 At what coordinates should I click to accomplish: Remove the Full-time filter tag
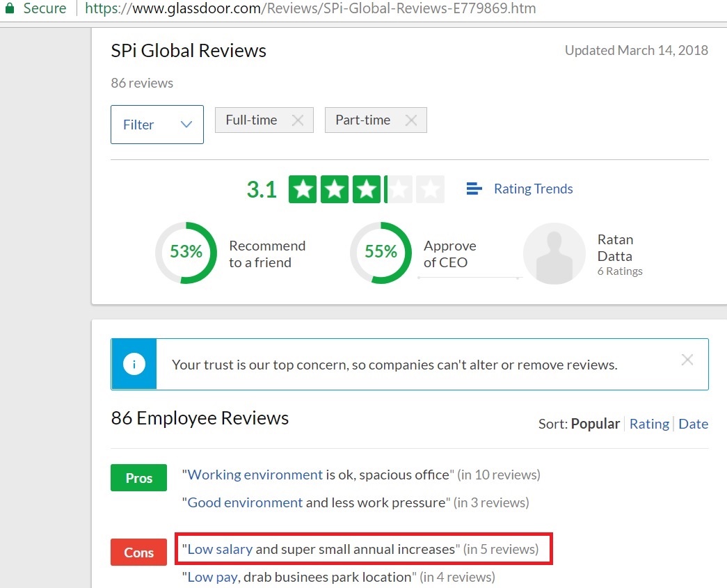(298, 120)
